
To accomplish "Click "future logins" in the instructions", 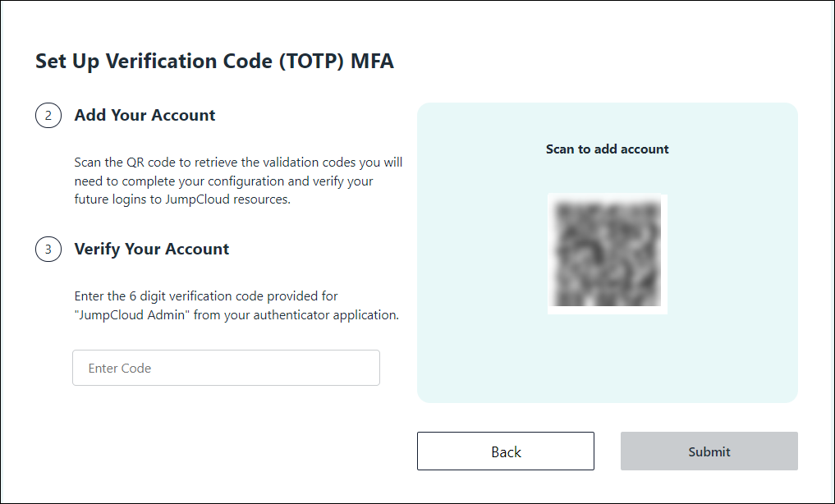I will point(109,199).
